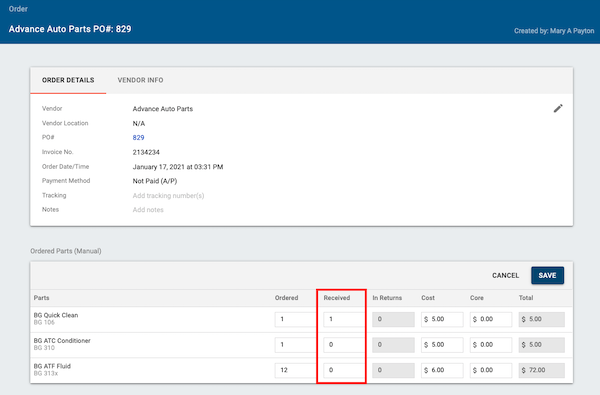This screenshot has height=395, width=600.
Task: Click In Returns field for BG Quick Clean
Action: click(x=393, y=319)
